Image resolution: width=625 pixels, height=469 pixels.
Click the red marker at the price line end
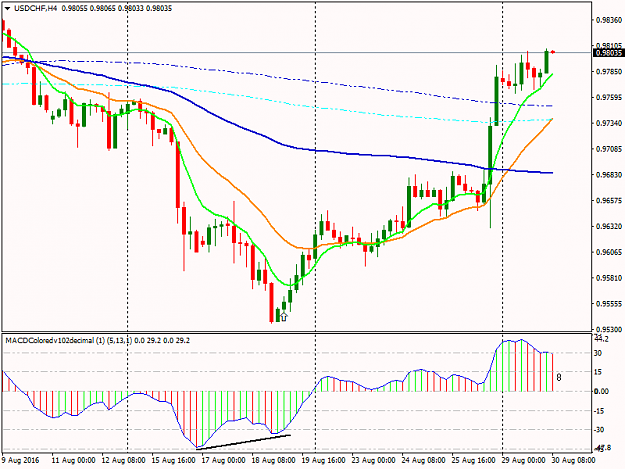(553, 52)
